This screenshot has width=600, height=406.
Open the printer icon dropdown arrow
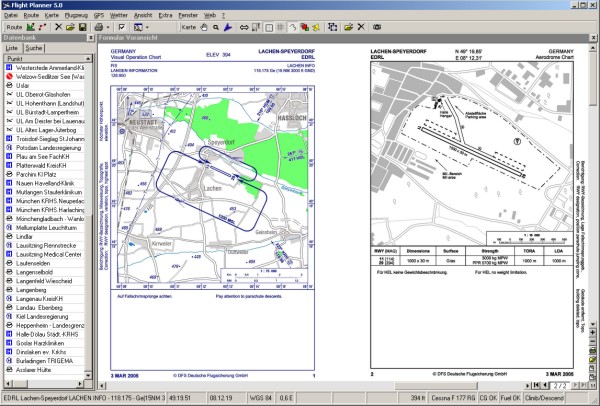[x=108, y=27]
